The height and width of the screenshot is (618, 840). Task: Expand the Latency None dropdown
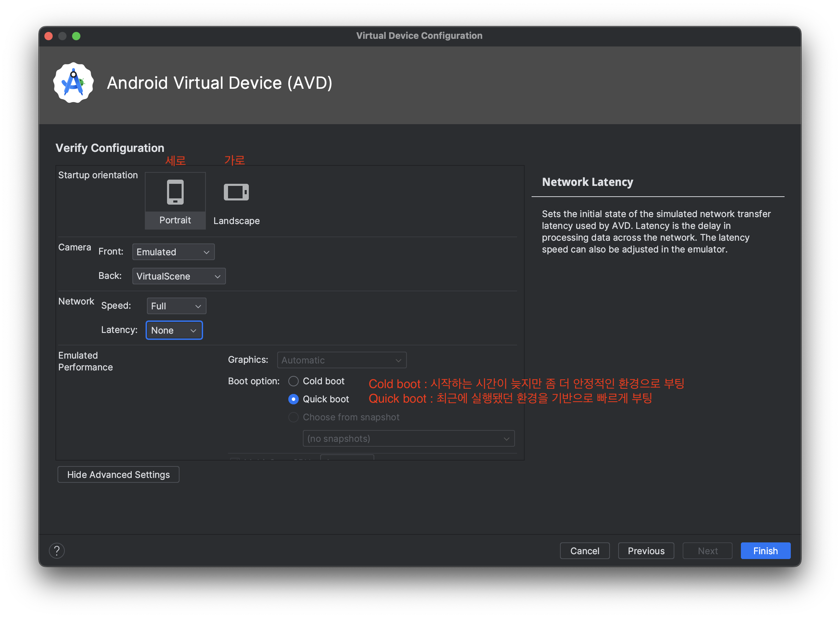pos(174,330)
